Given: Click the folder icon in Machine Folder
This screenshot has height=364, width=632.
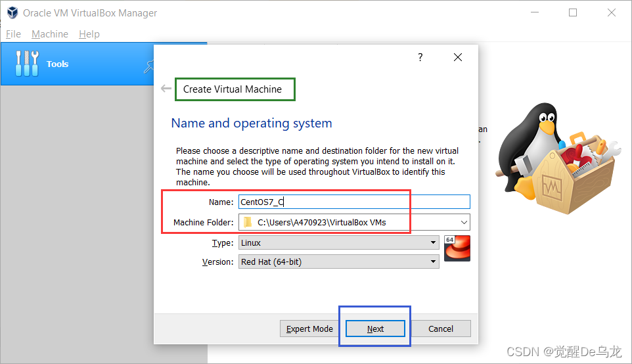Looking at the screenshot, I should [248, 222].
